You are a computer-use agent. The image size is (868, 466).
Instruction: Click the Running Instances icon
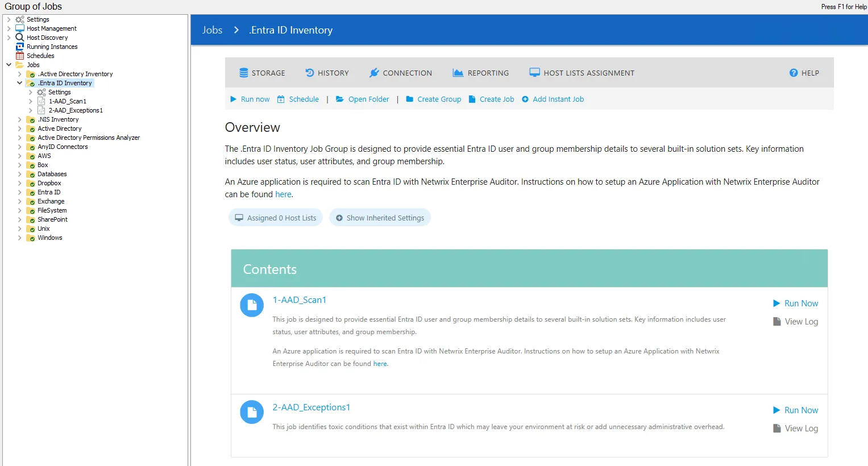point(20,47)
